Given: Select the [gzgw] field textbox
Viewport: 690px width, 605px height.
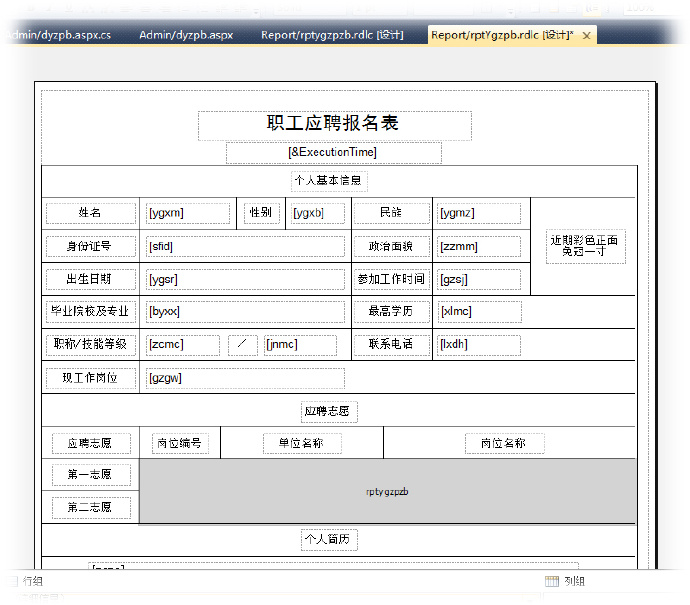Looking at the screenshot, I should click(x=245, y=378).
